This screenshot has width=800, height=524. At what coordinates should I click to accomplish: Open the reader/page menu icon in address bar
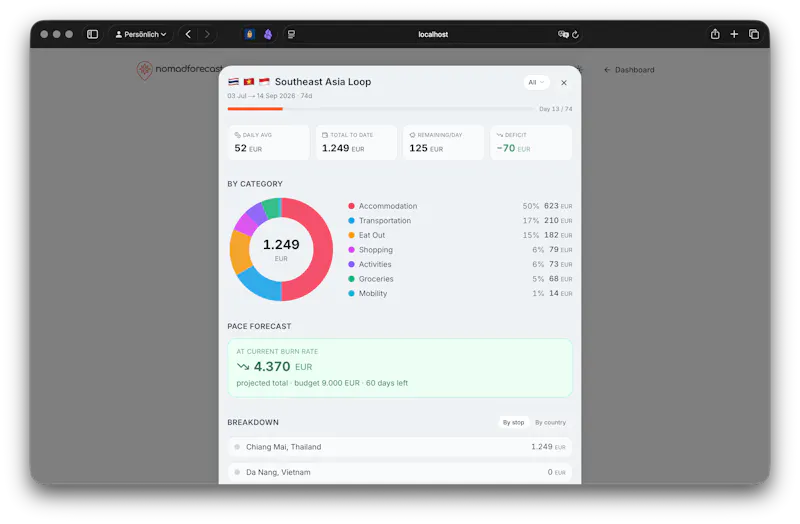click(291, 34)
